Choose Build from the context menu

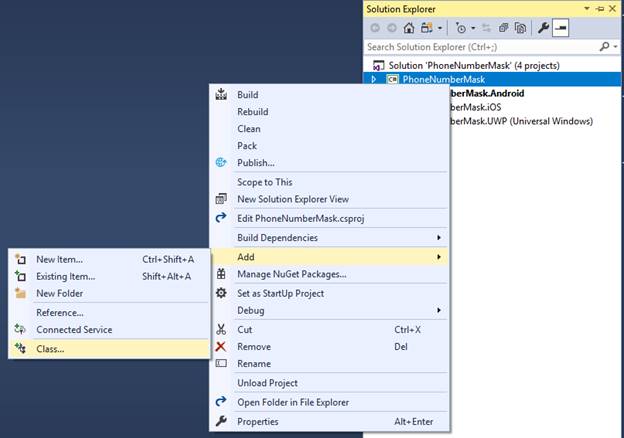tap(248, 95)
